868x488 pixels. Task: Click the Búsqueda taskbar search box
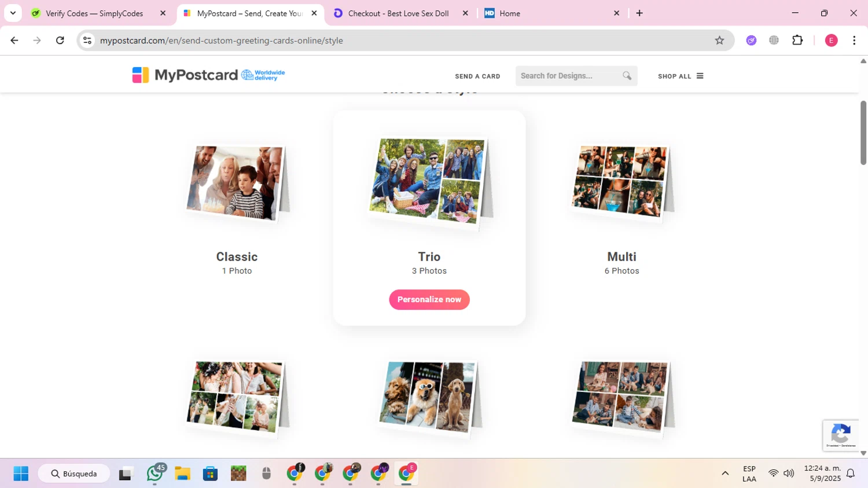74,474
